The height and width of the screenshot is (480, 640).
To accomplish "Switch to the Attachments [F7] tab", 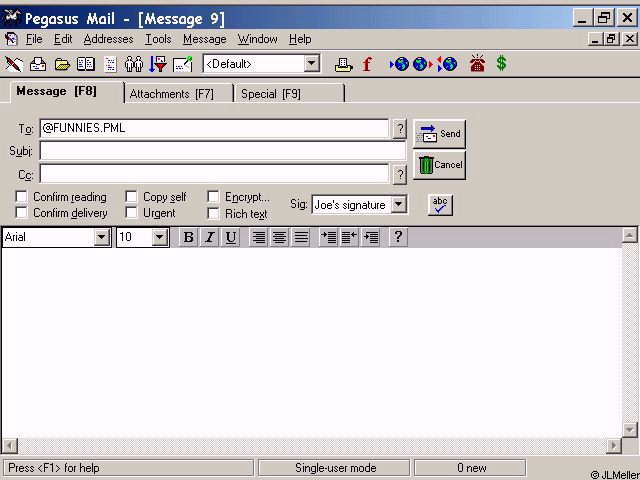I will tap(179, 93).
